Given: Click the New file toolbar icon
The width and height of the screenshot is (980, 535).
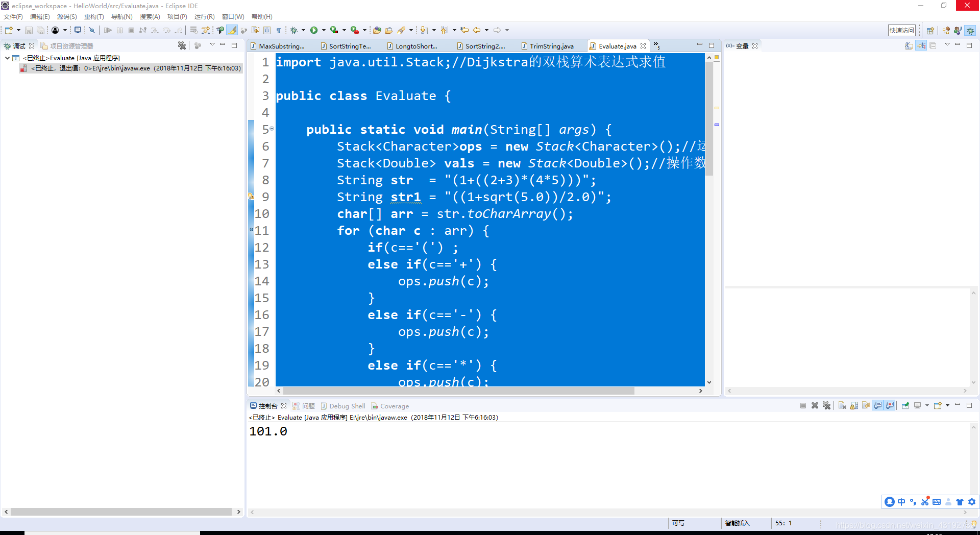Looking at the screenshot, I should click(x=9, y=31).
